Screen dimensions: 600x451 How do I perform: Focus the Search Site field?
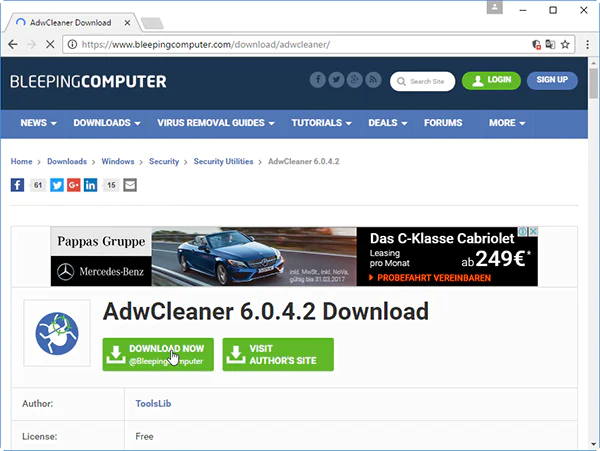click(422, 81)
